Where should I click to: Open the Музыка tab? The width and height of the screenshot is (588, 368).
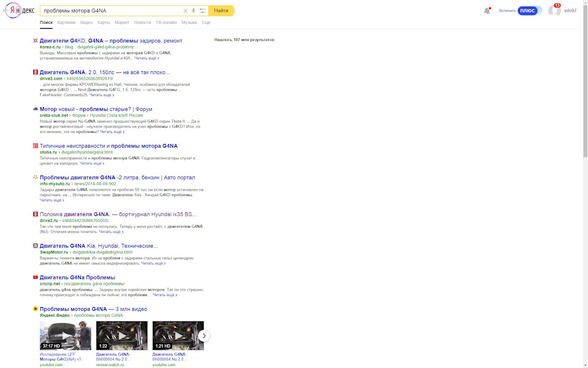189,23
